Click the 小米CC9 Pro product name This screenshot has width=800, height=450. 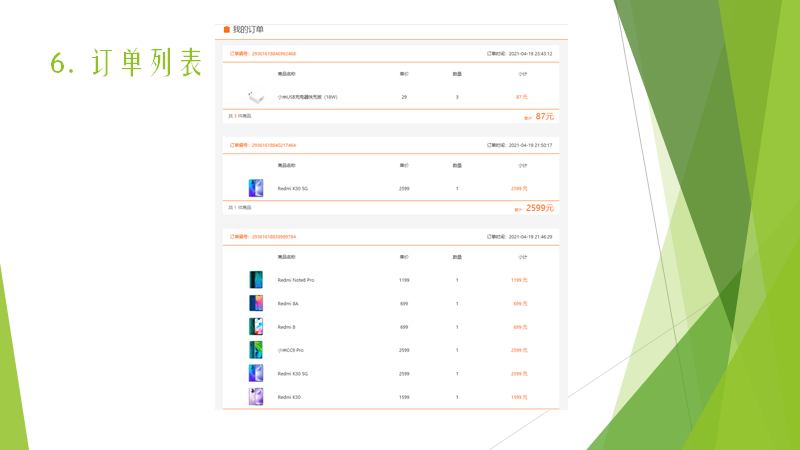tap(290, 351)
